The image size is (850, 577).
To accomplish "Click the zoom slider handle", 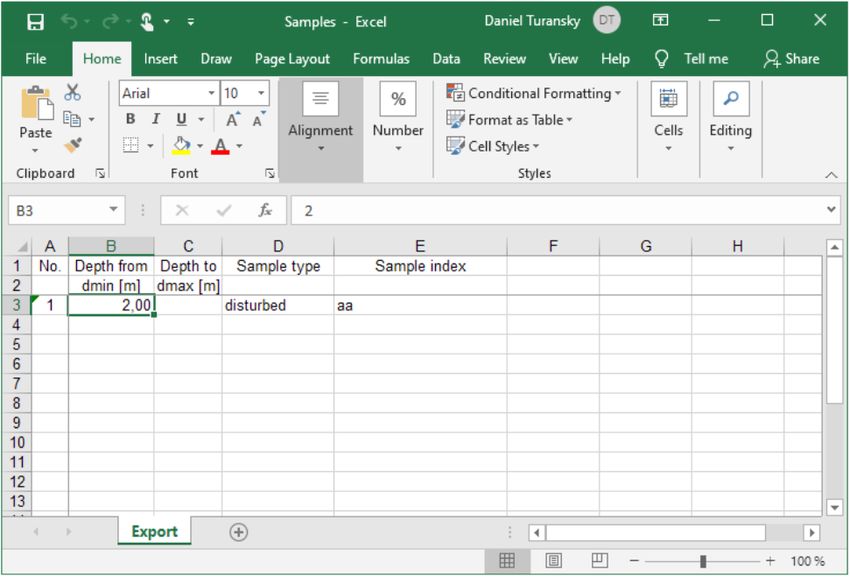I will coord(704,561).
